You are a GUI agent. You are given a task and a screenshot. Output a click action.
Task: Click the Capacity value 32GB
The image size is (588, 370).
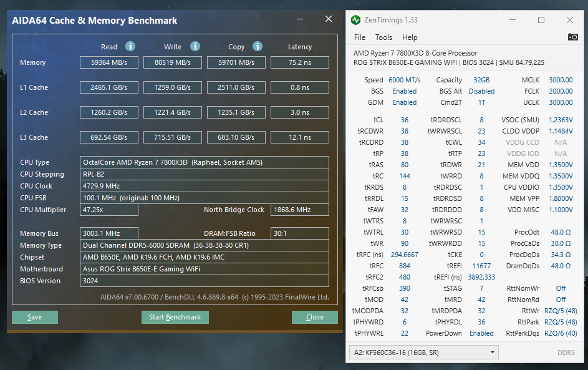click(481, 80)
